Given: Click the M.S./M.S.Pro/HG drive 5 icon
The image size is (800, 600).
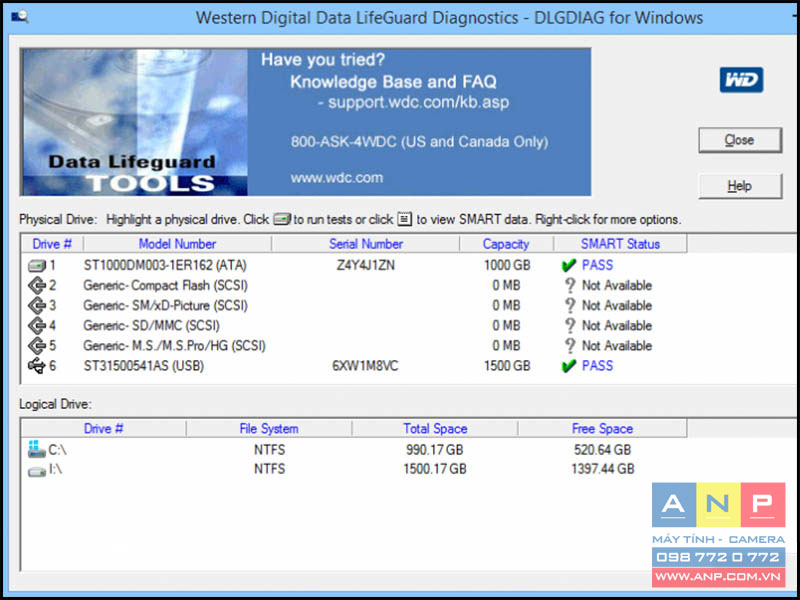Looking at the screenshot, I should point(37,346).
